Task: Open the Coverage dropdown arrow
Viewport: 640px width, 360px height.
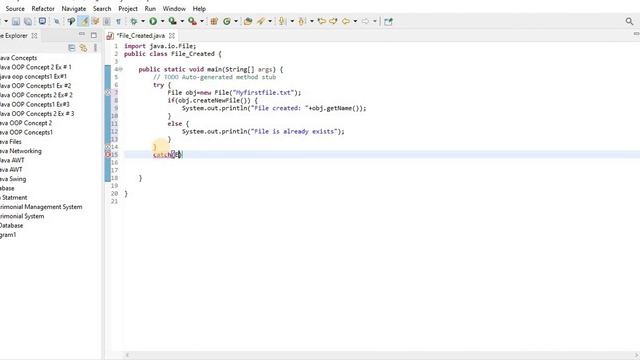Action: click(x=182, y=21)
